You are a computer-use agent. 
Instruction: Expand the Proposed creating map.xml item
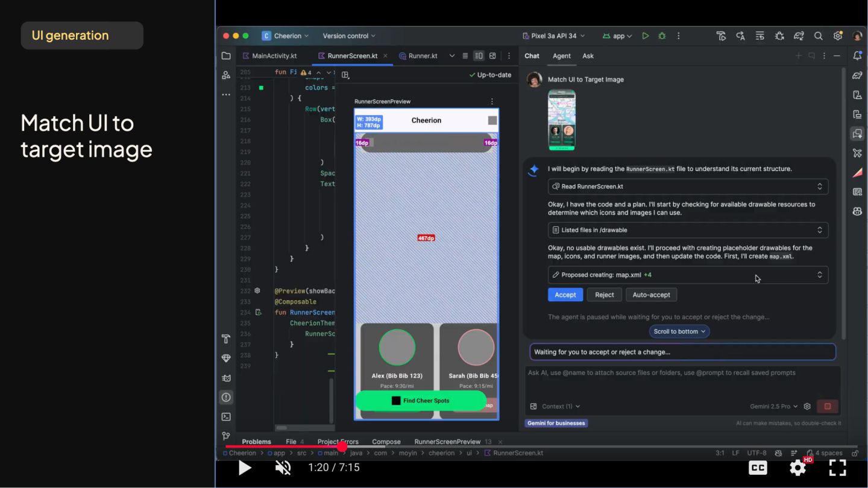tap(819, 275)
